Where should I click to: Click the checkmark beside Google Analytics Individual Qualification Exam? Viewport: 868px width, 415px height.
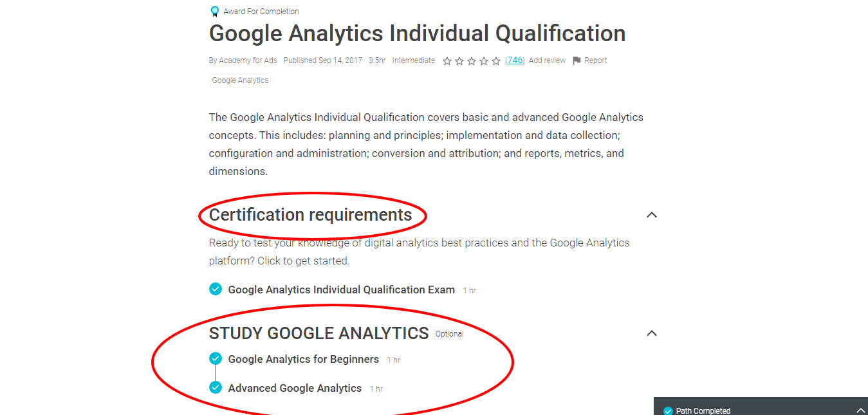pos(215,290)
